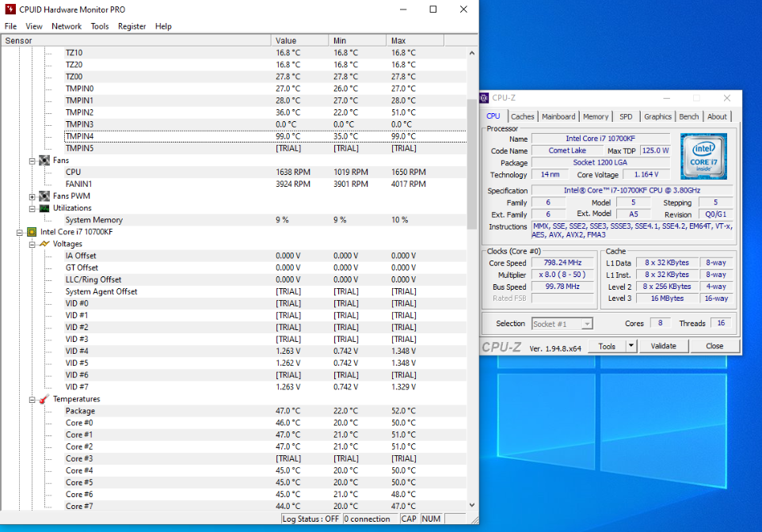The height and width of the screenshot is (532, 762).
Task: Click the Core Speed value 798.24 MHz
Action: [x=562, y=263]
